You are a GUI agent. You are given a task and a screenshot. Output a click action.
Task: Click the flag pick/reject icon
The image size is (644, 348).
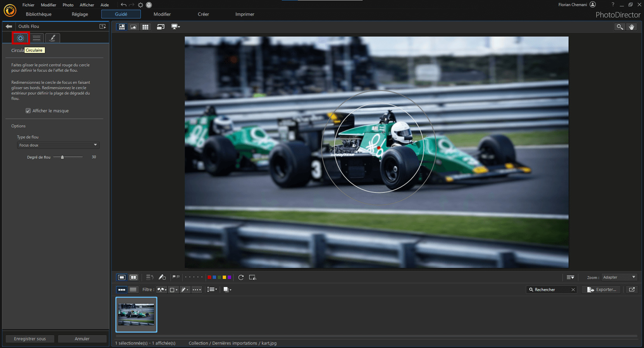pos(176,277)
